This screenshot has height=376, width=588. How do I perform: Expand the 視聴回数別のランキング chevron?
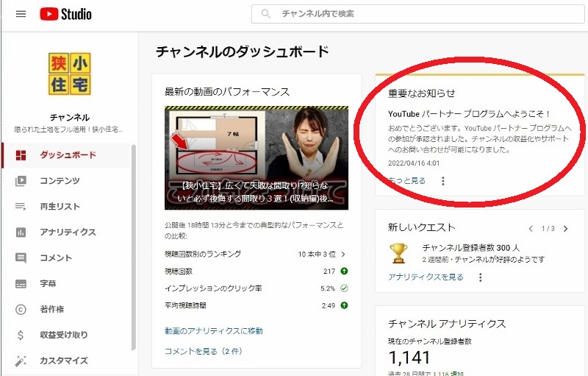pyautogui.click(x=343, y=254)
